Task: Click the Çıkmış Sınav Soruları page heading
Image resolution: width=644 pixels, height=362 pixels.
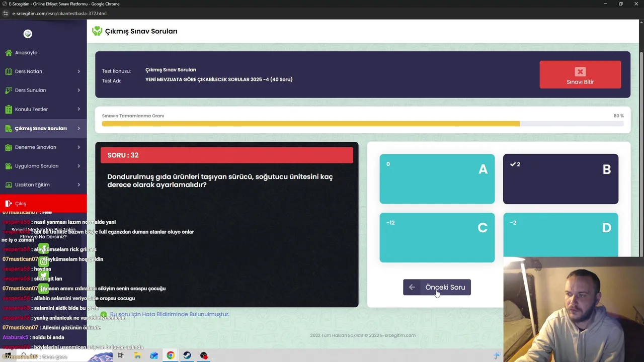Action: (141, 31)
